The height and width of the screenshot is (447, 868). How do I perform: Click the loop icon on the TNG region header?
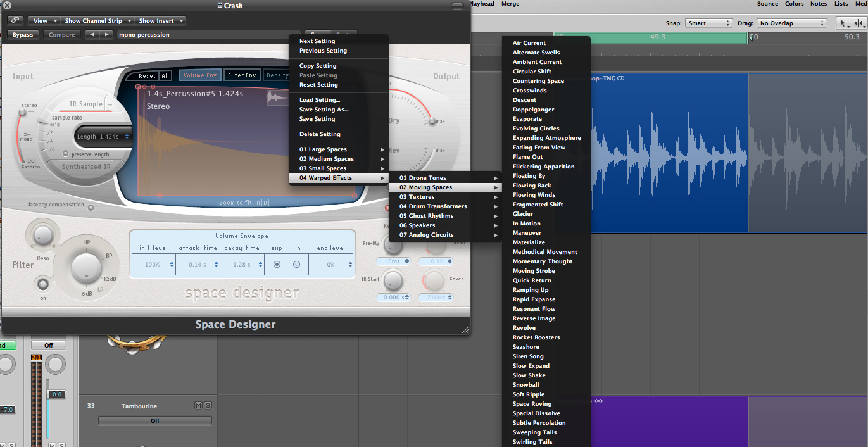(x=621, y=79)
